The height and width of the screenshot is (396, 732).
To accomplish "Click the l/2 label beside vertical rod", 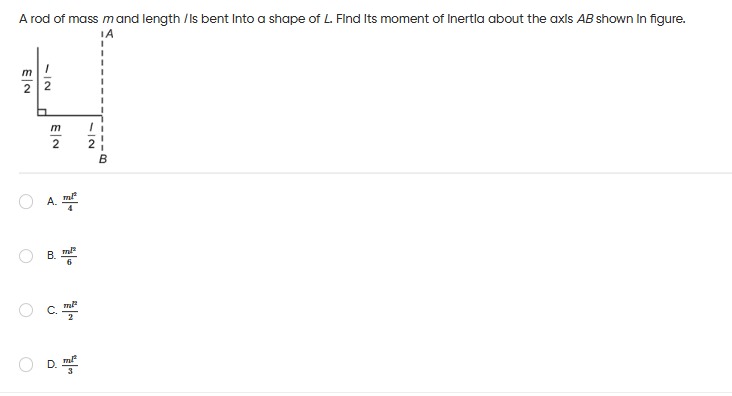I will 47,78.
